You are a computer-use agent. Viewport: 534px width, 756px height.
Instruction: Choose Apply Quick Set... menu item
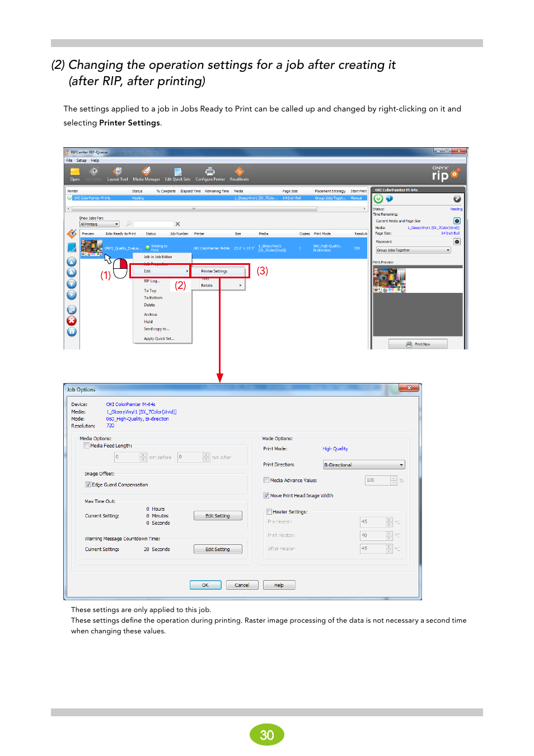(x=159, y=339)
